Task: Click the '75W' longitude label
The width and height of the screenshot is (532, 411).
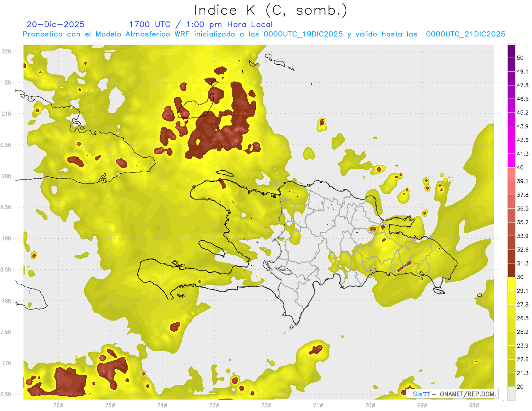Action: point(110,405)
